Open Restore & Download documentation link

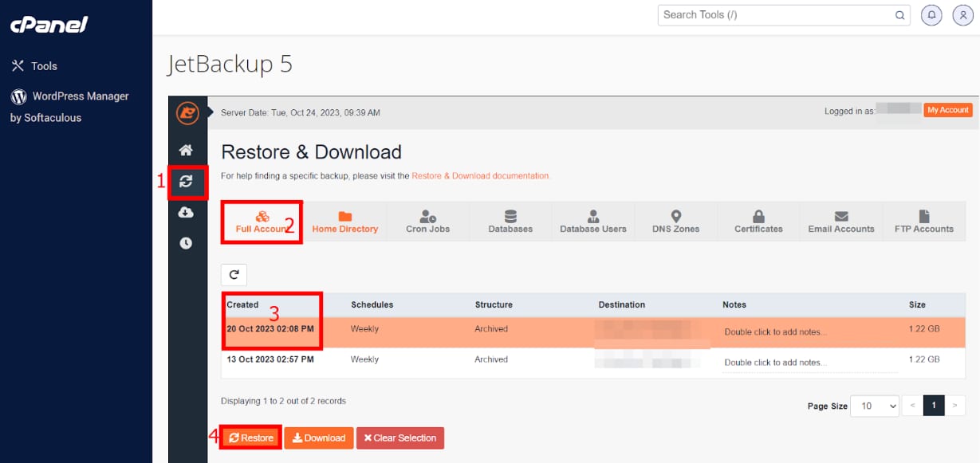click(481, 175)
